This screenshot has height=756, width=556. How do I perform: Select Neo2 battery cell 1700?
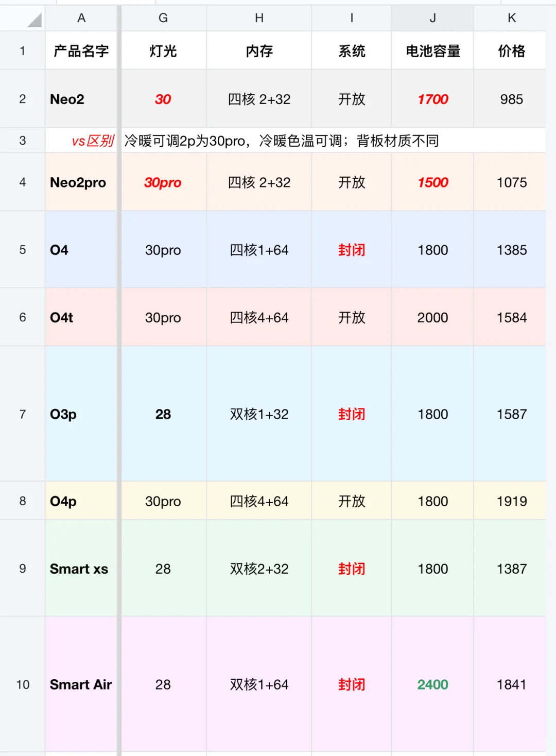pos(432,99)
